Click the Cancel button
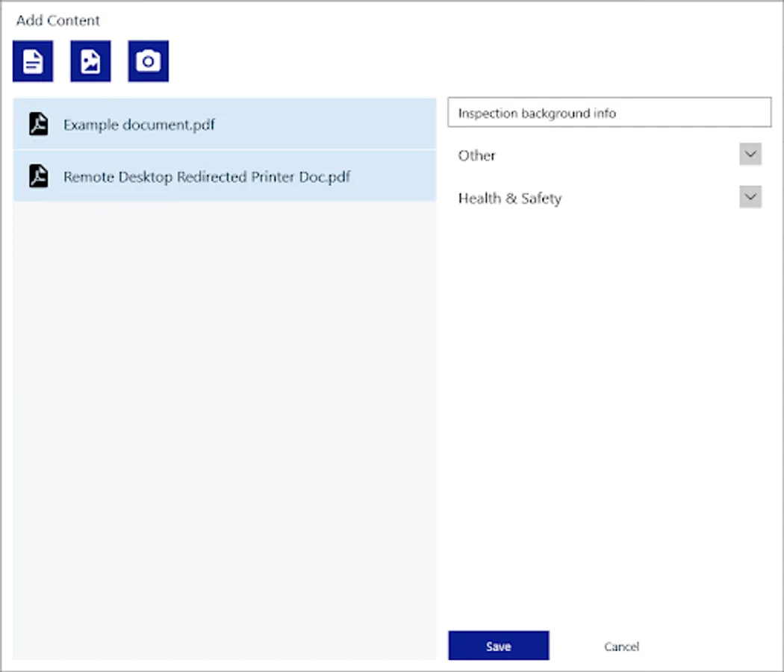 tap(621, 647)
